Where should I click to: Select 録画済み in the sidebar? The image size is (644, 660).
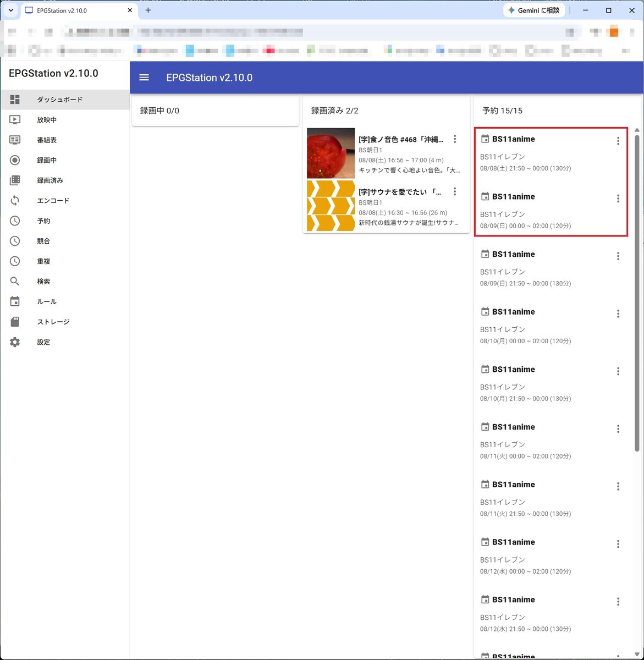[65, 180]
